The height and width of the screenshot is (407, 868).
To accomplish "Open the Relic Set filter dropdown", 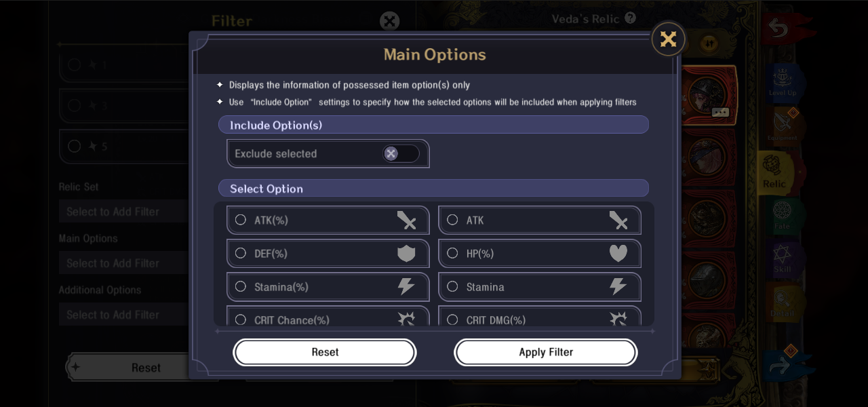I will (x=122, y=212).
